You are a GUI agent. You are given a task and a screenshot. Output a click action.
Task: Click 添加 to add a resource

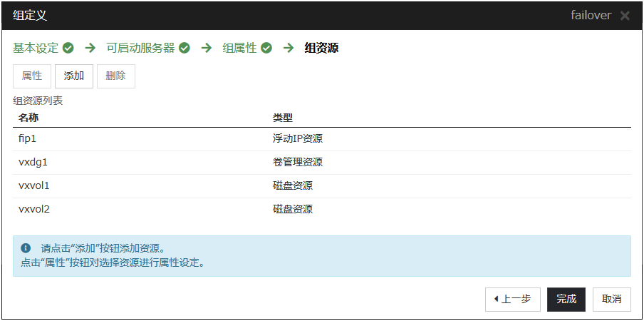tap(74, 76)
